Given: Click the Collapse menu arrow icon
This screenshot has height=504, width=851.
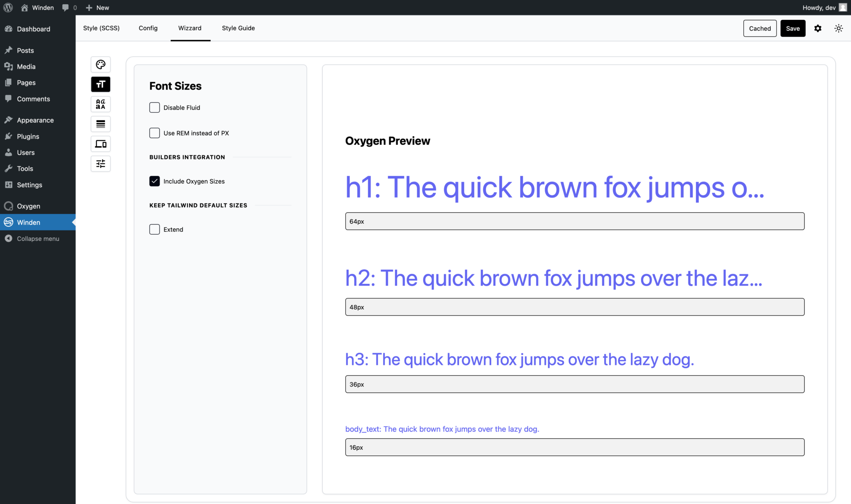Looking at the screenshot, I should pyautogui.click(x=8, y=238).
